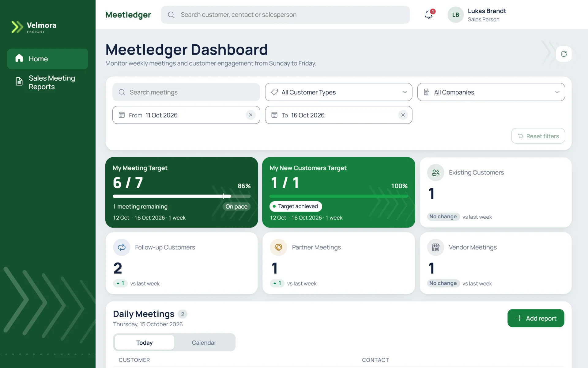
Task: Click the 86% progress label
Action: 244,186
